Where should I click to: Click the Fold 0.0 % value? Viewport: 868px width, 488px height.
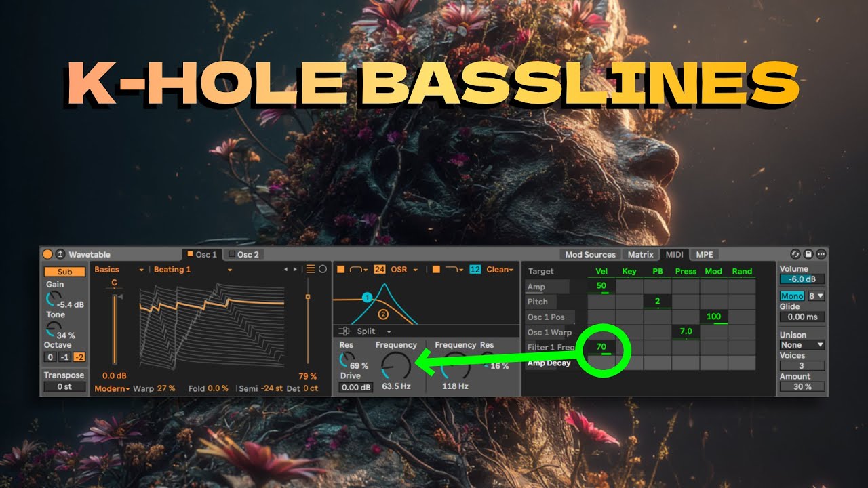[218, 388]
